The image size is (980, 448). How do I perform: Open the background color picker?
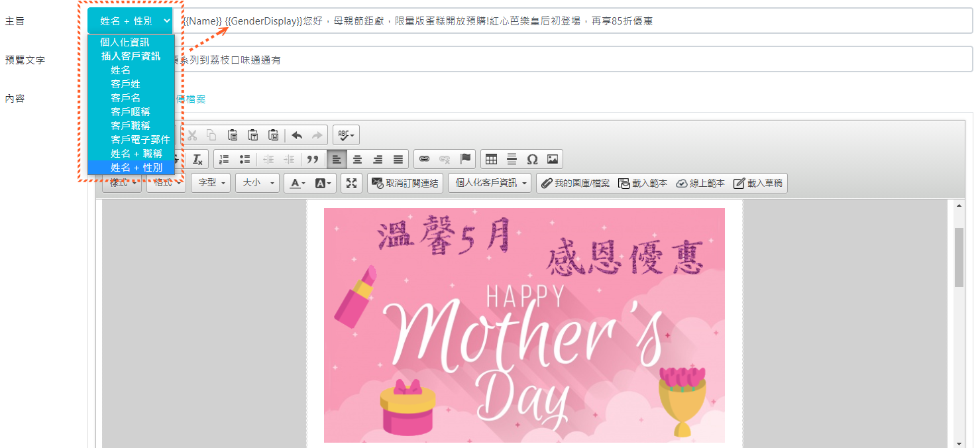(323, 183)
